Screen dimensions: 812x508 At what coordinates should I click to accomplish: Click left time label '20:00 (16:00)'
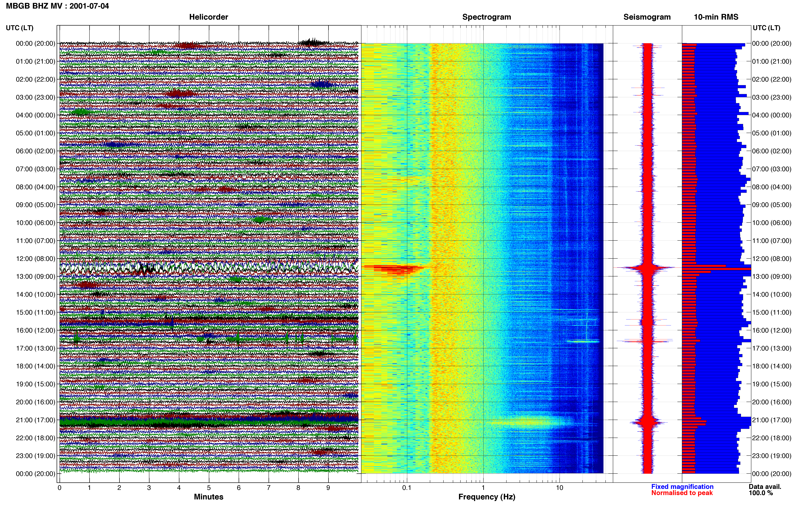[35, 402]
